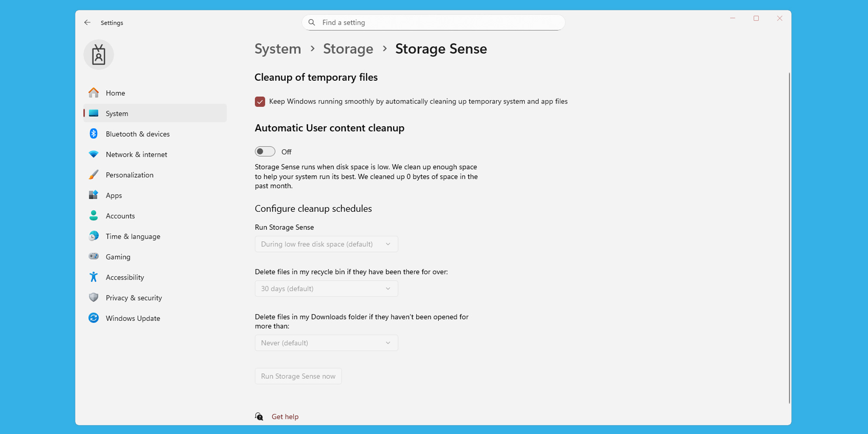Click the Accounts person icon

94,215
